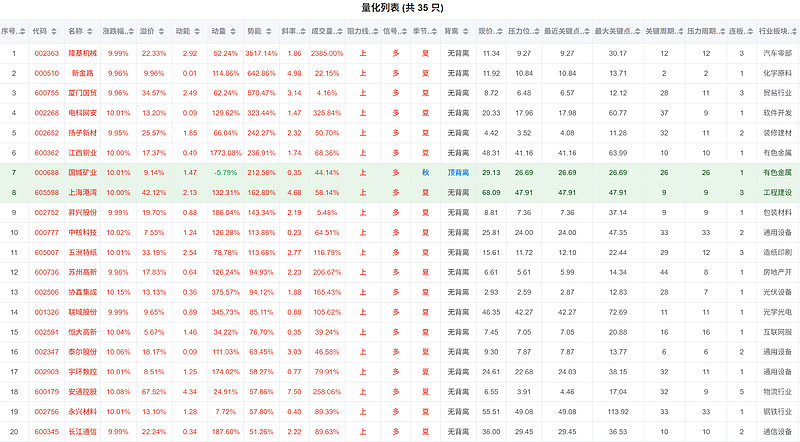Click the 67.52% premium value

154,391
